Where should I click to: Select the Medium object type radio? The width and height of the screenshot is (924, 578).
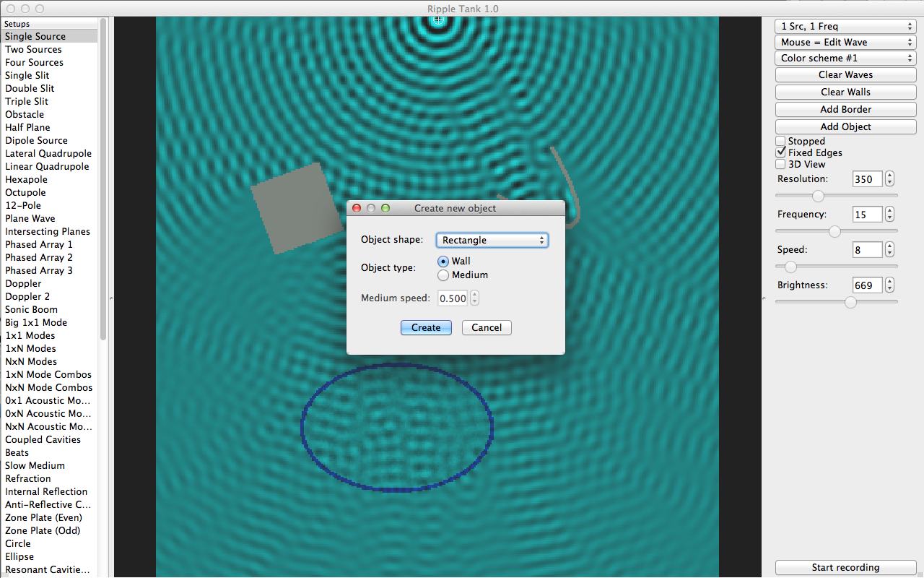pyautogui.click(x=443, y=275)
